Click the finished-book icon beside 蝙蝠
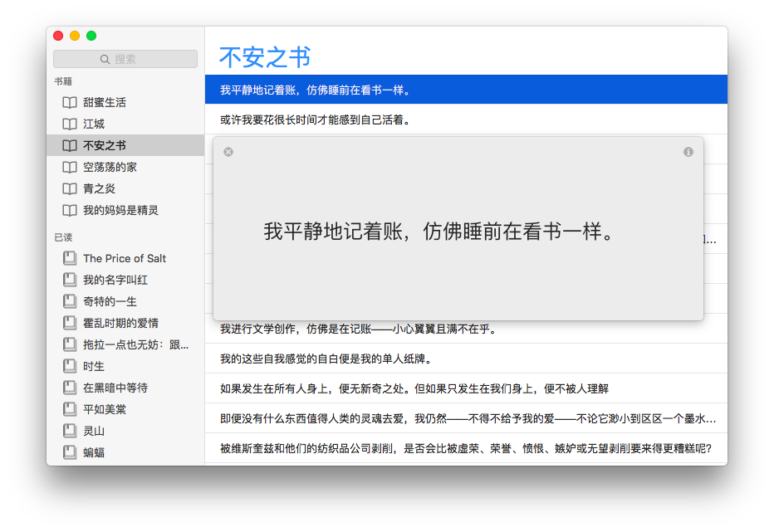The width and height of the screenshot is (774, 532). click(70, 452)
